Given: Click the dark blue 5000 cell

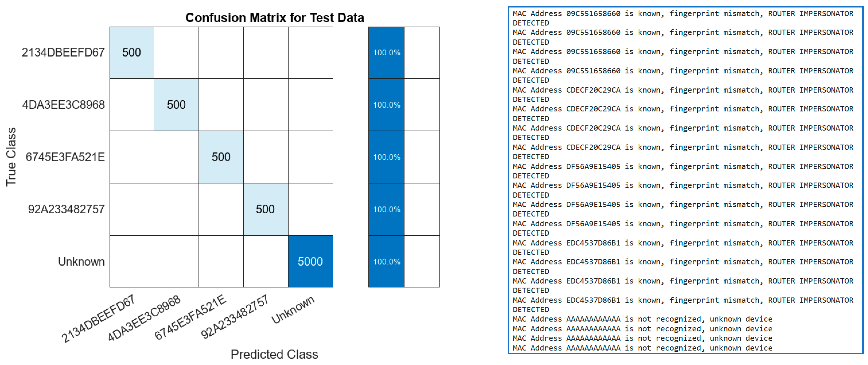Looking at the screenshot, I should point(310,261).
